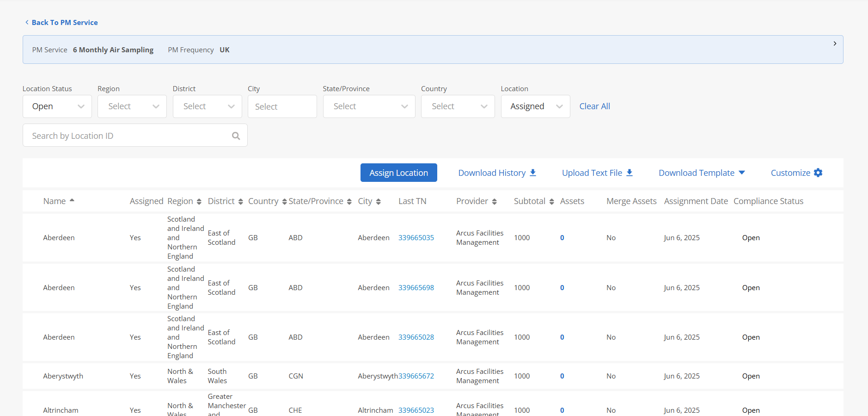Click the Customize gear icon
The width and height of the screenshot is (868, 416).
pos(818,173)
